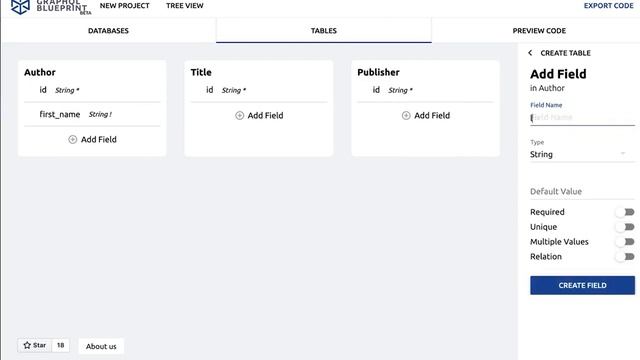This screenshot has height=360, width=640.
Task: Enable the Unique toggle
Action: (625, 227)
